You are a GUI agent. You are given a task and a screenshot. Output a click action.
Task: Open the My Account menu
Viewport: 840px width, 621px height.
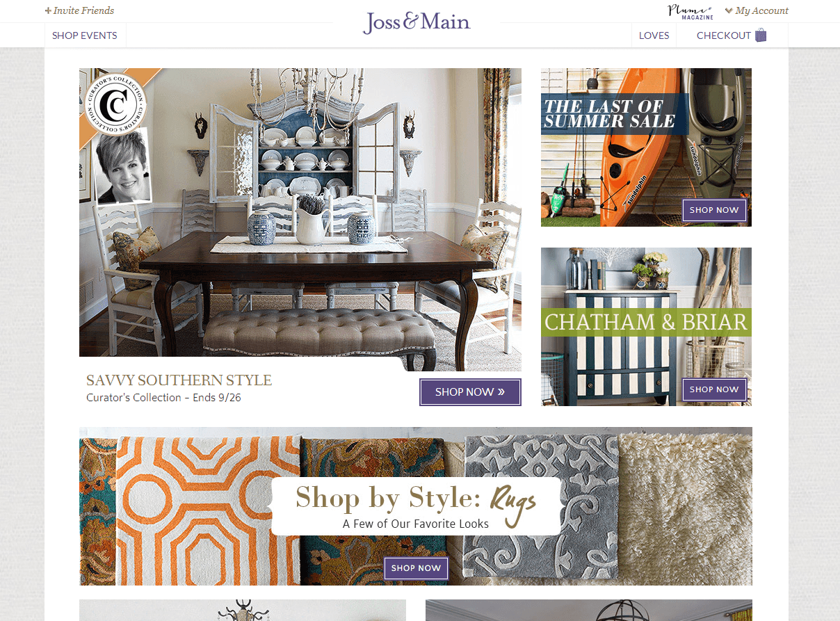762,10
